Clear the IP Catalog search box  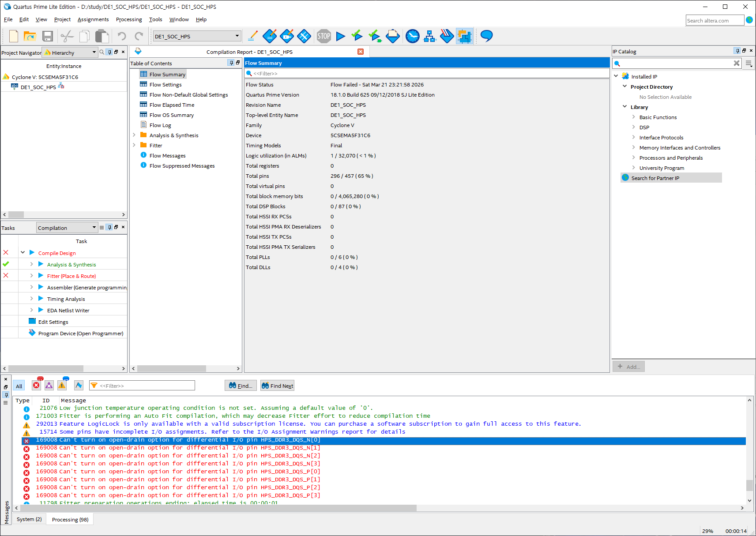(x=737, y=63)
